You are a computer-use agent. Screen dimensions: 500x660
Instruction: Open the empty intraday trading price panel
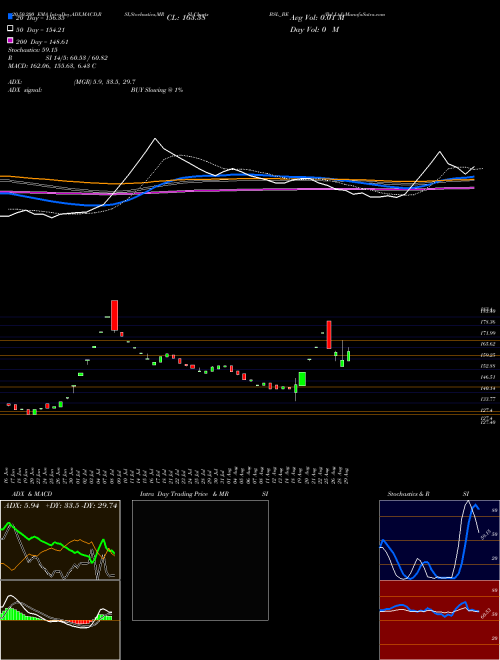tap(200, 560)
